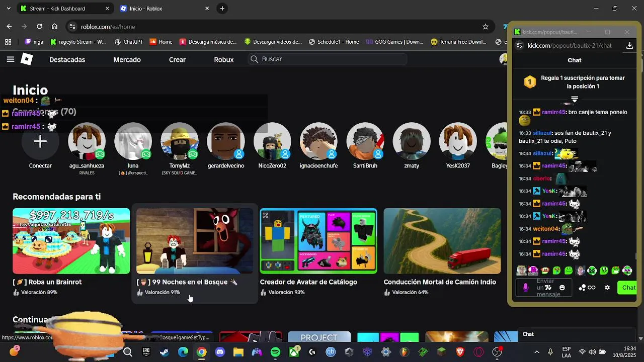Viewport: 644px width, 362px height.
Task: Open Epic Games Launcher from the taskbar
Action: click(x=146, y=352)
